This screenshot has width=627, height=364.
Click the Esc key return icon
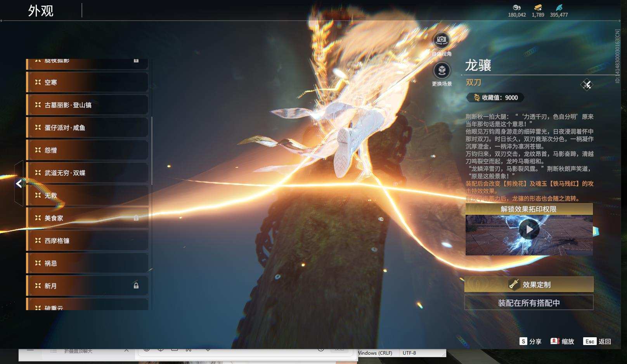(590, 341)
